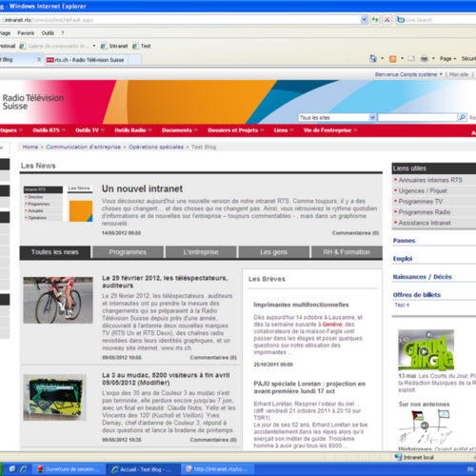The width and height of the screenshot is (476, 476).
Task: Open Opérations spéciales breadcrumb link
Action: (156, 147)
